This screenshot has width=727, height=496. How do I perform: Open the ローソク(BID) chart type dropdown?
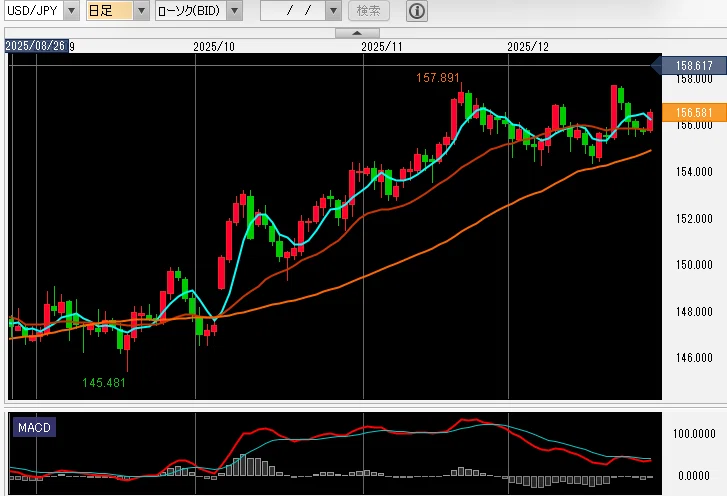pyautogui.click(x=235, y=11)
